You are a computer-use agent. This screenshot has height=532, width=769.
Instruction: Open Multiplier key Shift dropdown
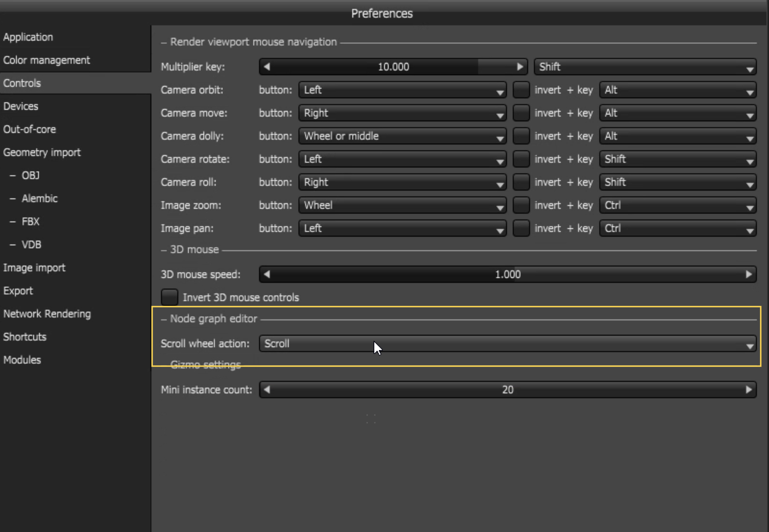(645, 67)
